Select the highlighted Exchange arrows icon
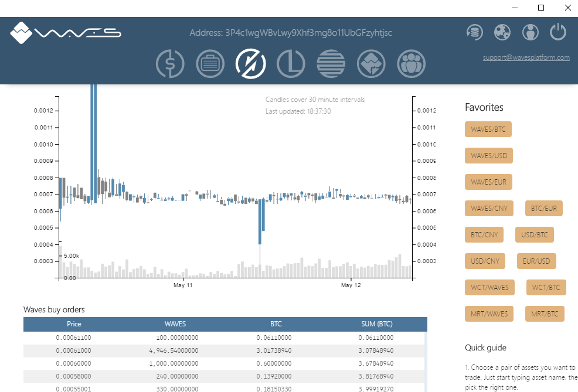 click(251, 64)
